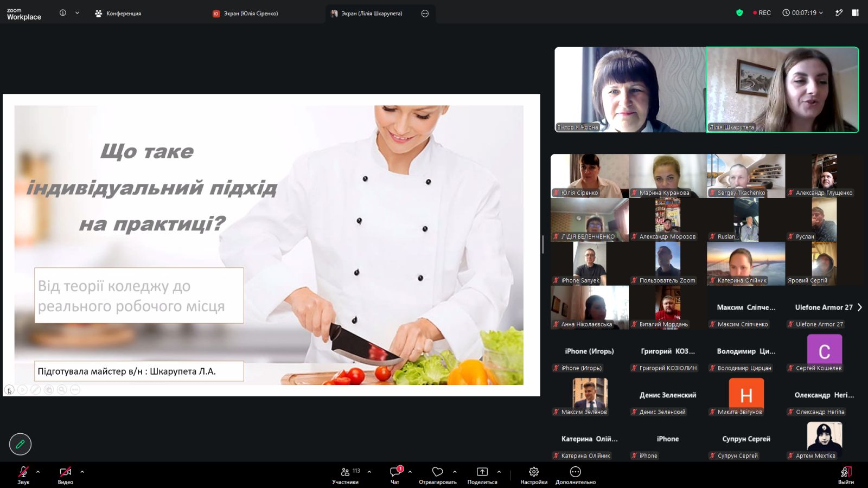Screen dimensions: 868x488
Task: Open meeting info icon next to Zoom Workplace
Action: coord(63,12)
